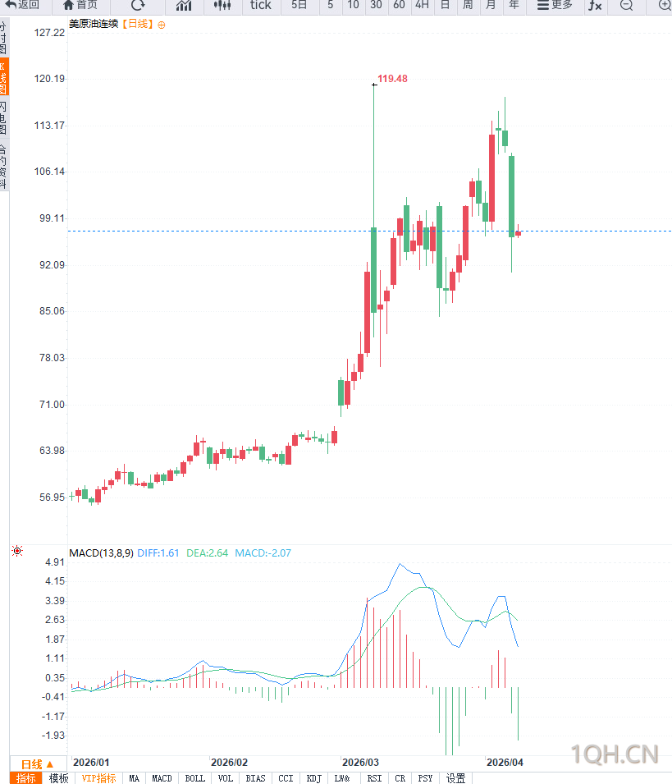Click the 返回 back arrow button
Image resolution: width=672 pixels, height=784 pixels.
click(x=22, y=5)
